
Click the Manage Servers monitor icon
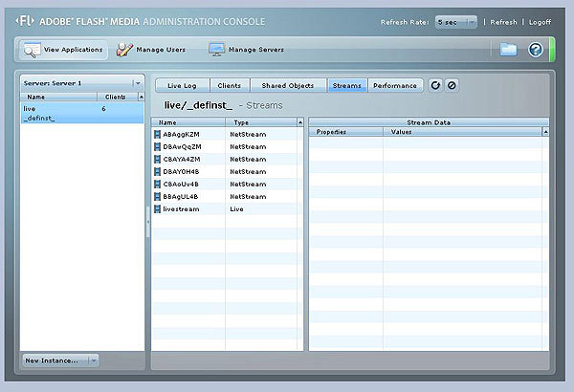(x=217, y=50)
